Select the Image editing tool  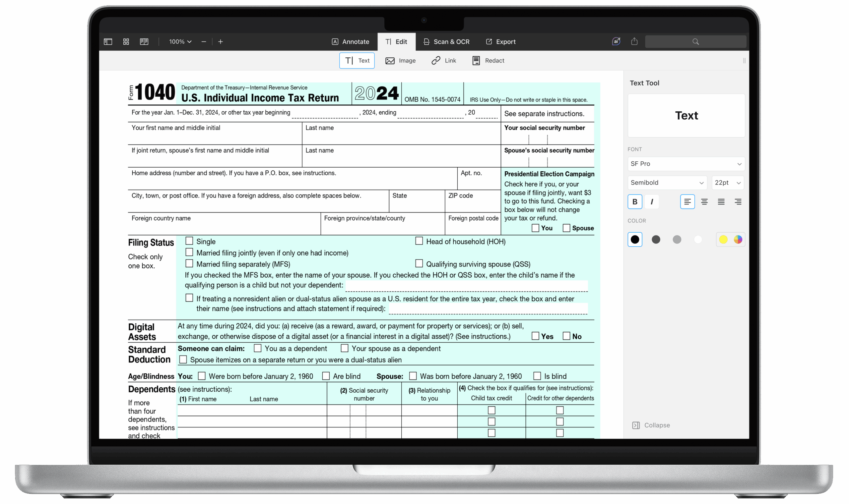(401, 60)
